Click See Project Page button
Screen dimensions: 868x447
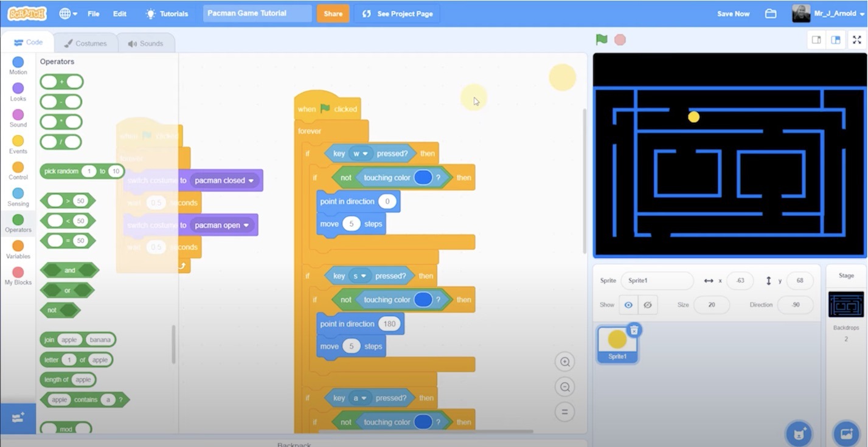tap(397, 13)
